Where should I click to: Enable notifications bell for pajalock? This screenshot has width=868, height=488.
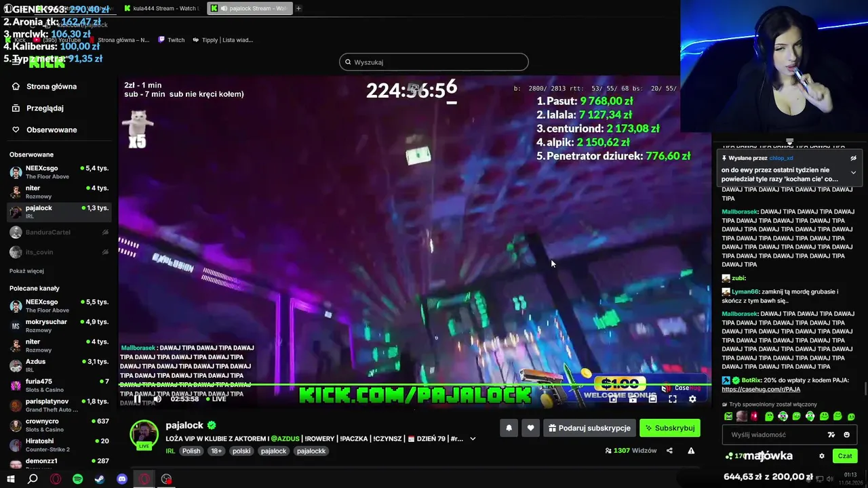coord(509,428)
